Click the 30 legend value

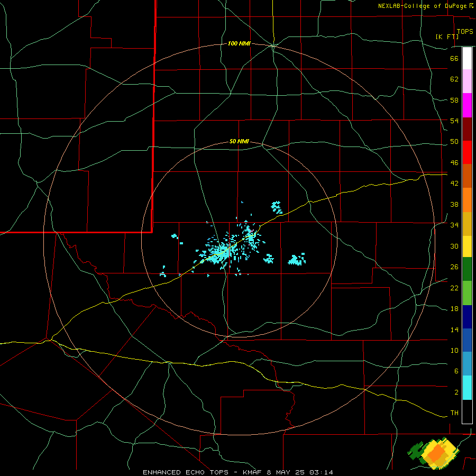click(454, 246)
